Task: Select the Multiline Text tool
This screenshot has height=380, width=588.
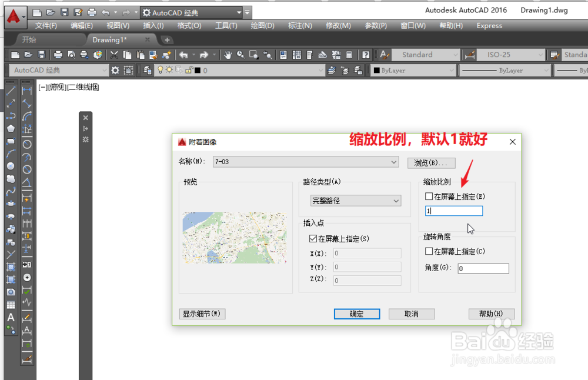Action: 11,318
